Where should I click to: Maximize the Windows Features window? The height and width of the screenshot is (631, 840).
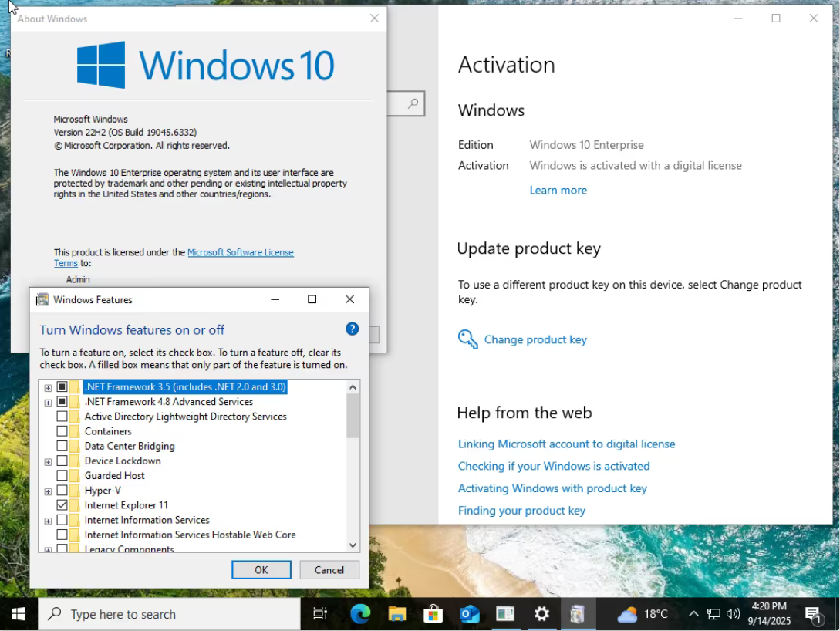point(312,299)
